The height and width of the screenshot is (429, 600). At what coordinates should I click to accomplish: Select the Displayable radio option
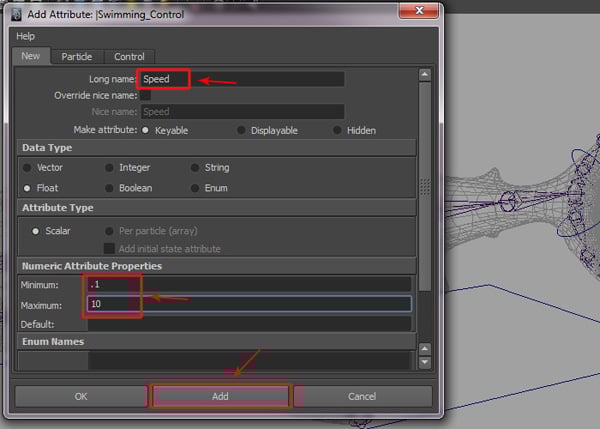pos(241,130)
